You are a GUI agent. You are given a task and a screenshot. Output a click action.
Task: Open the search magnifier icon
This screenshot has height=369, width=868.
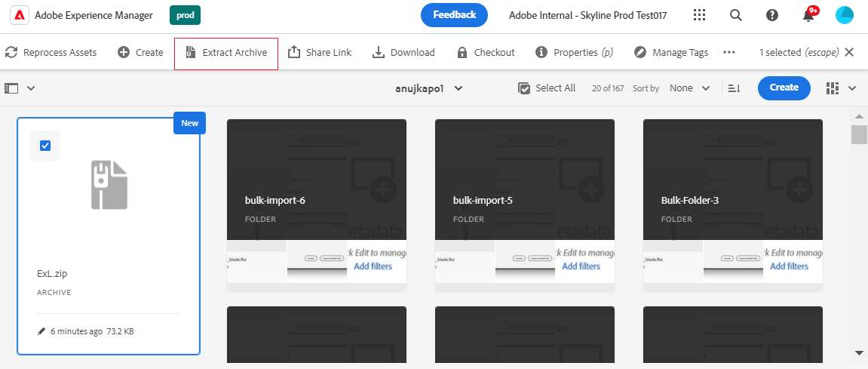point(736,15)
